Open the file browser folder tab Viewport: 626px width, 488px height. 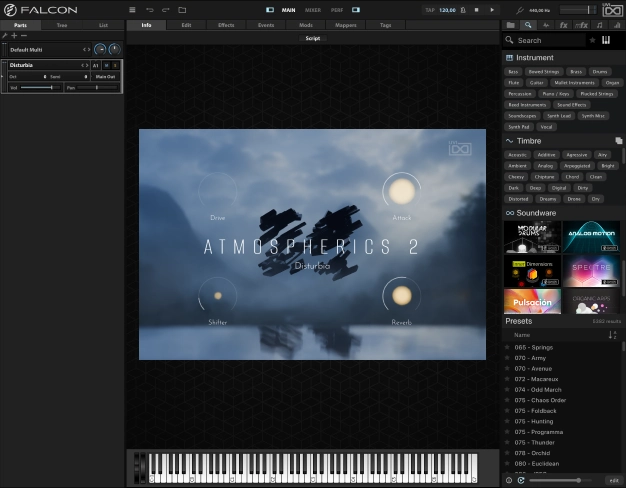tap(511, 24)
